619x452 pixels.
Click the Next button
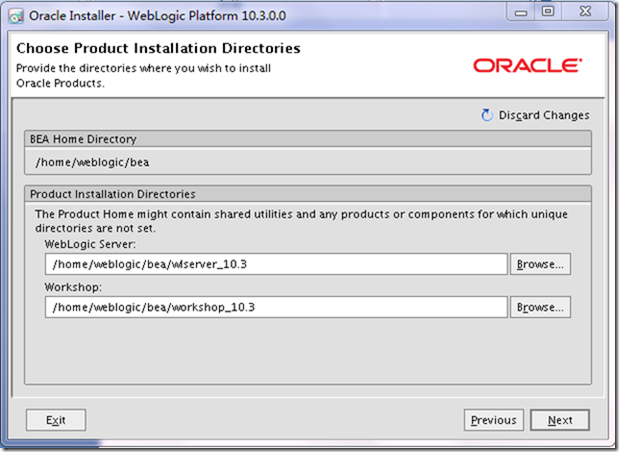[560, 420]
